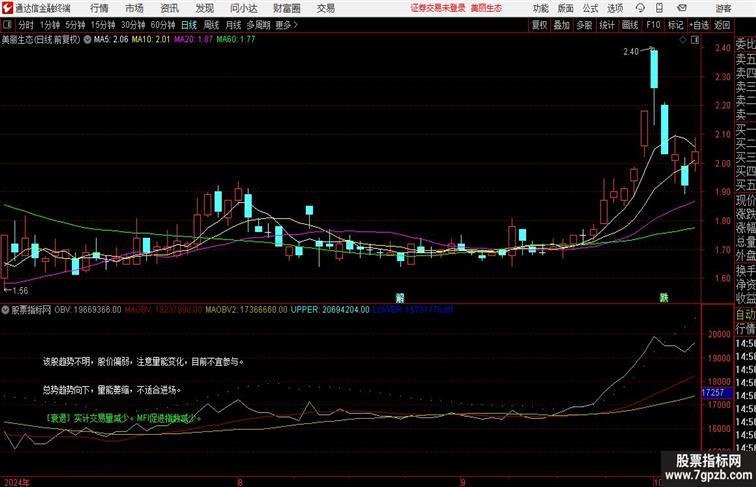The image size is (756, 487).
Task: Click the 通达信 red logo icon
Action: [x=7, y=8]
